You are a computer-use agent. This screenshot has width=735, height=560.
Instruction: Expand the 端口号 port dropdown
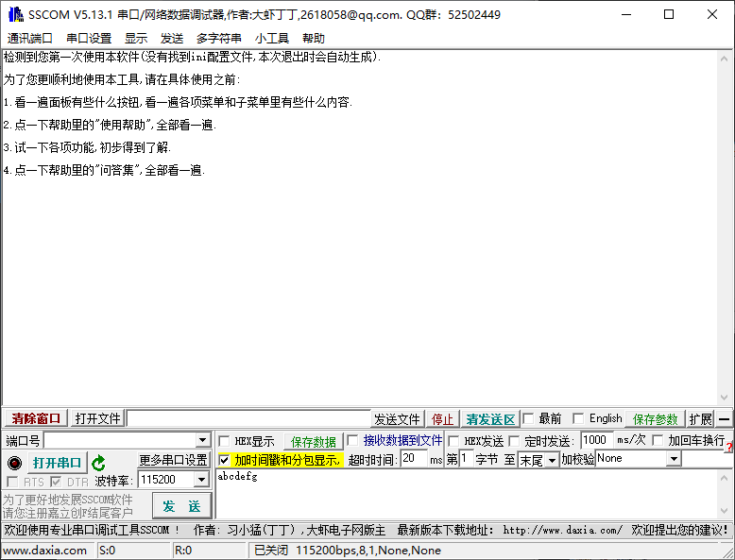(x=202, y=440)
